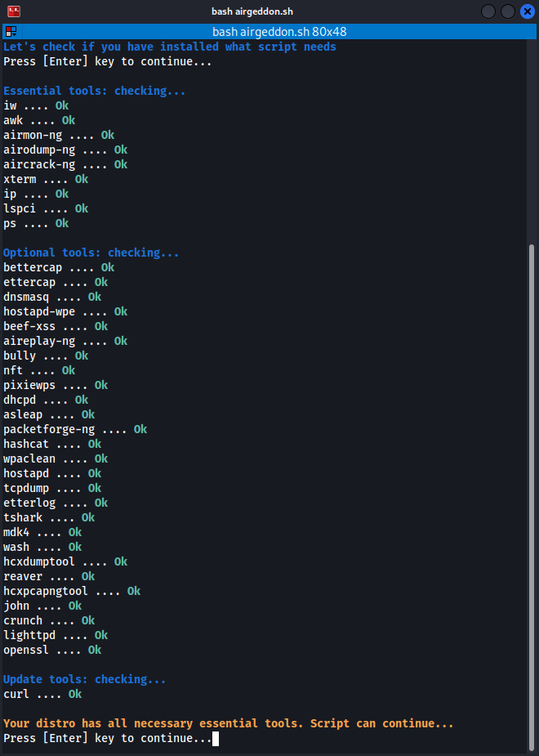The height and width of the screenshot is (756, 539).
Task: Click the 'hostapd-wpe' line
Action: (65, 311)
